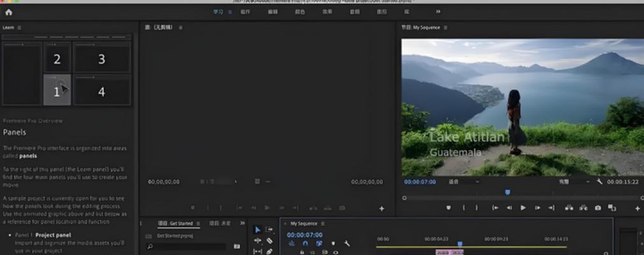Viewport: 644px width, 255px height.
Task: Play the My Sequence program video
Action: [523, 208]
